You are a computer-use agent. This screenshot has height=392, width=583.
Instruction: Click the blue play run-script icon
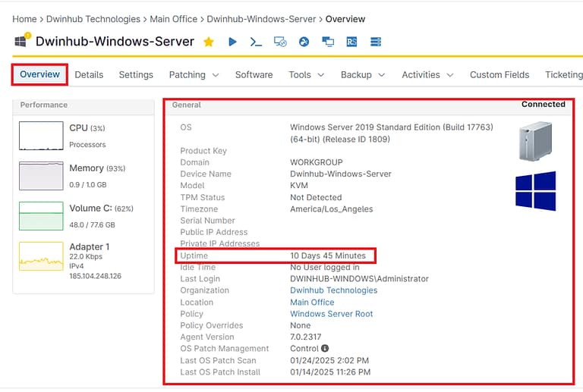click(x=232, y=42)
